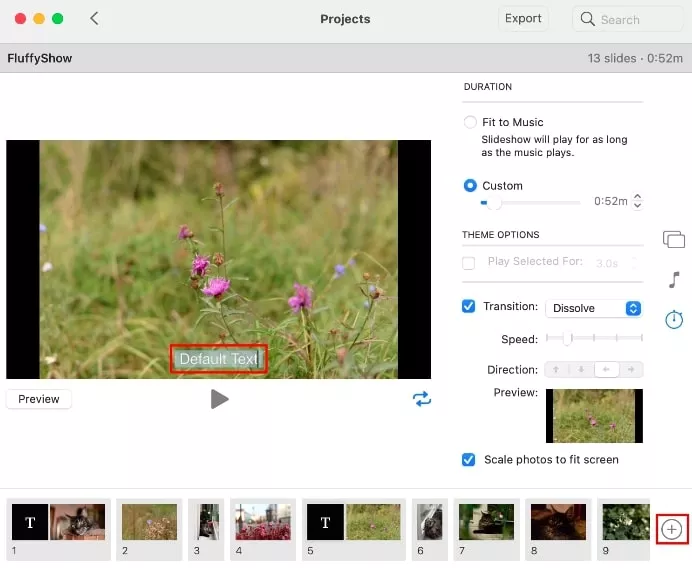Select the Custom duration option
This screenshot has height=568, width=692.
pyautogui.click(x=470, y=185)
